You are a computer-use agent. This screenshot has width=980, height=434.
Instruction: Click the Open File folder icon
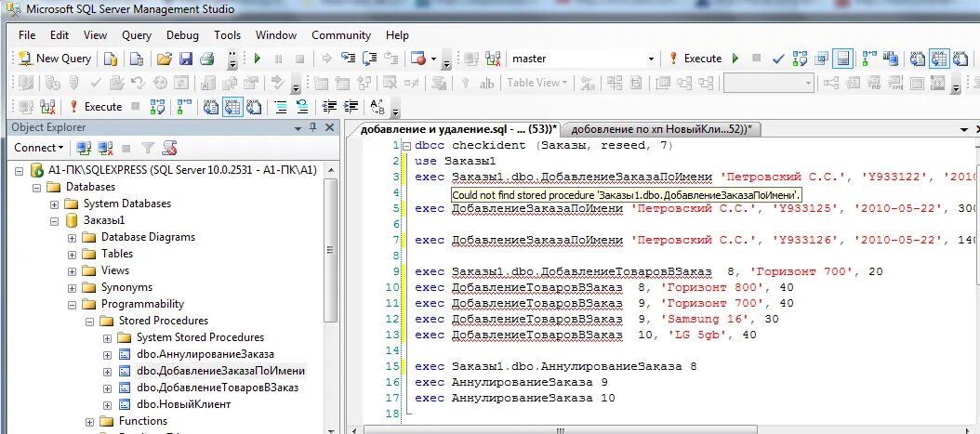click(x=165, y=59)
